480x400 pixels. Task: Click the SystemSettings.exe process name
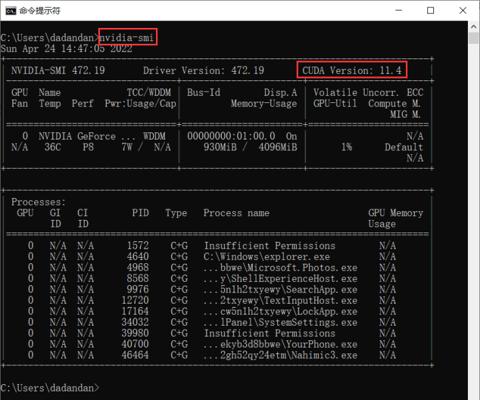280,322
